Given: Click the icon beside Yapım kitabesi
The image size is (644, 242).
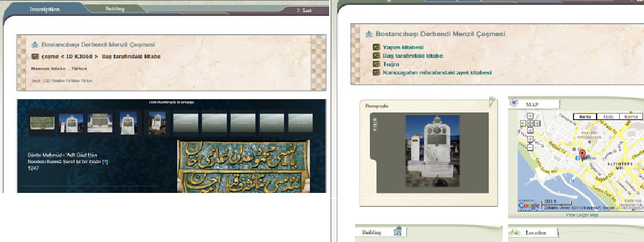Looking at the screenshot, I should point(376,47).
